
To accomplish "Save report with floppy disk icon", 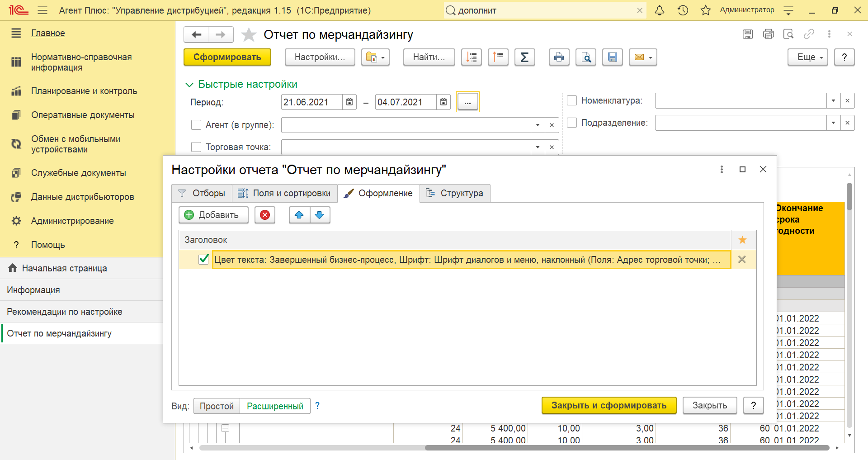I will point(613,57).
